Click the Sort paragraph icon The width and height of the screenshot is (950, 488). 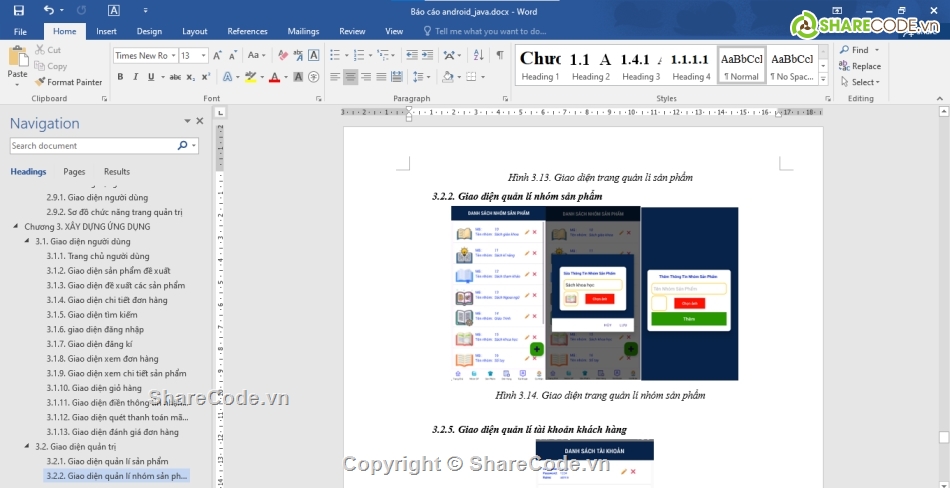tap(478, 56)
